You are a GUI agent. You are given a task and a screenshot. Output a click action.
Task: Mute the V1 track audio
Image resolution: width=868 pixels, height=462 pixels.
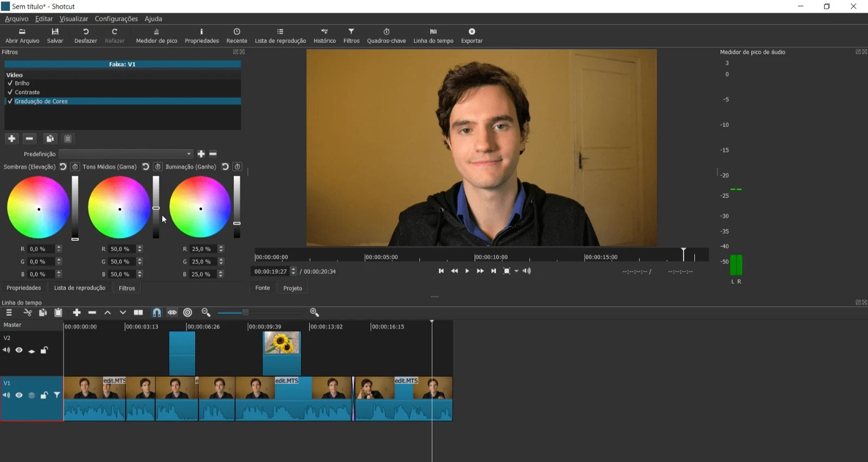click(7, 395)
